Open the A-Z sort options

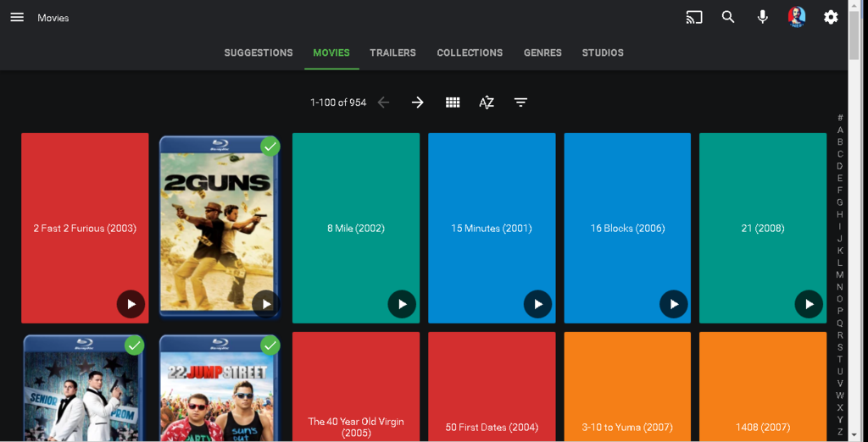[x=487, y=102]
